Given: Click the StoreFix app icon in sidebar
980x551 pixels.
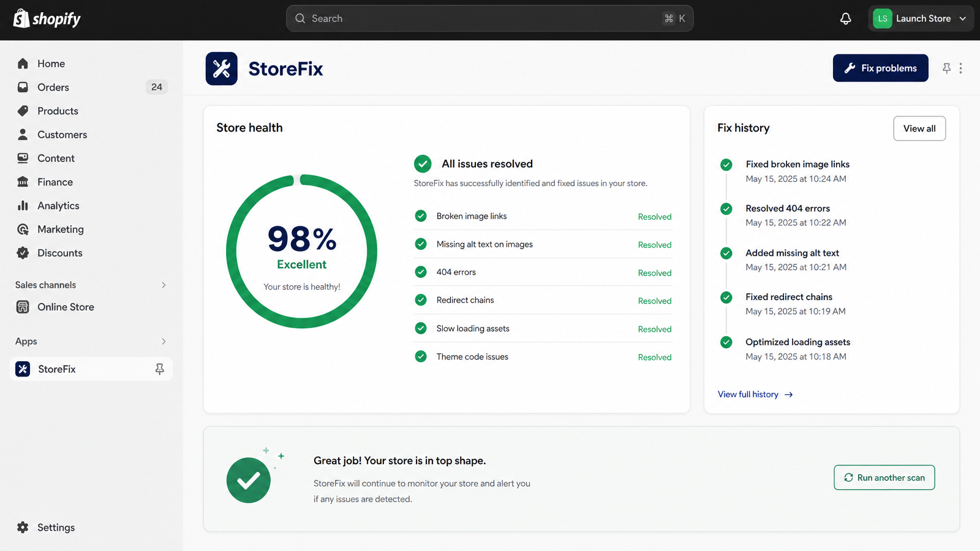Looking at the screenshot, I should tap(23, 369).
